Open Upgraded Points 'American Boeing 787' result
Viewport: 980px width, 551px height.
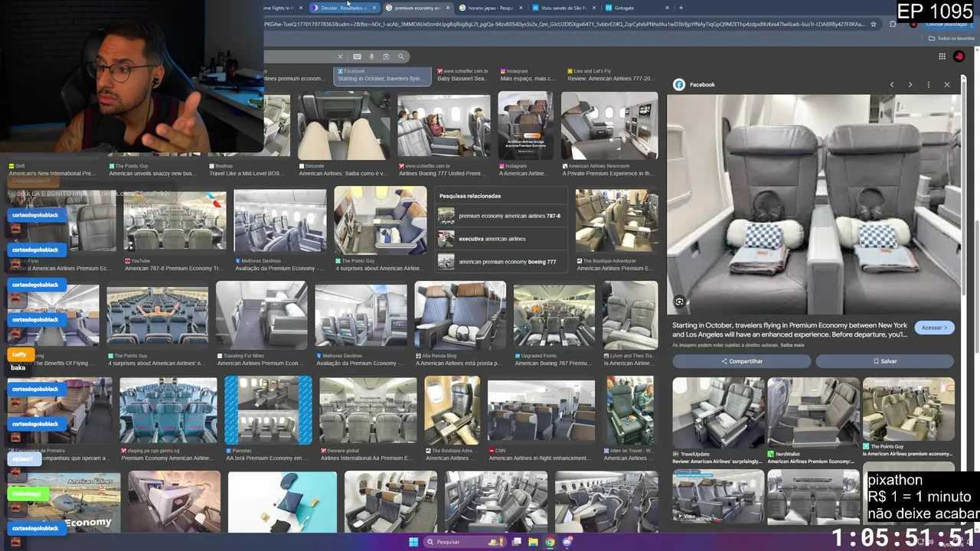tap(554, 315)
